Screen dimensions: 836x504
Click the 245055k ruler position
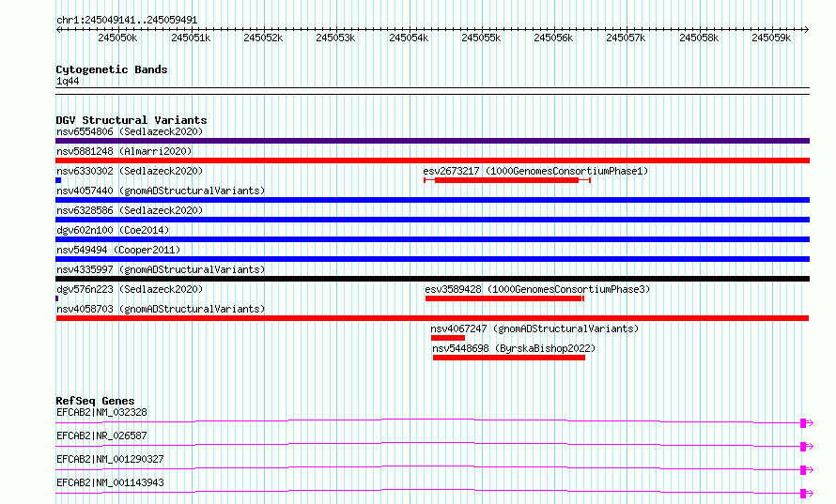point(482,38)
